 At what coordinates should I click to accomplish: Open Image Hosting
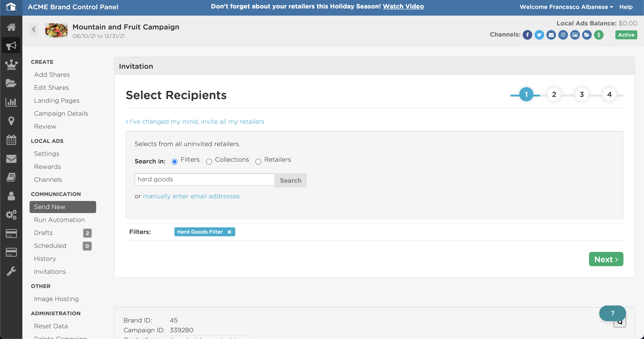point(56,299)
